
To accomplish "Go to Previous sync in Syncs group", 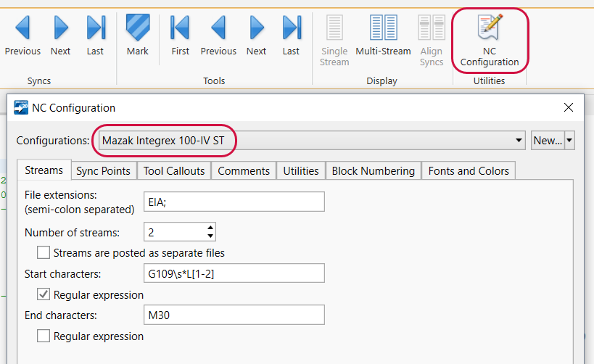I will [22, 36].
